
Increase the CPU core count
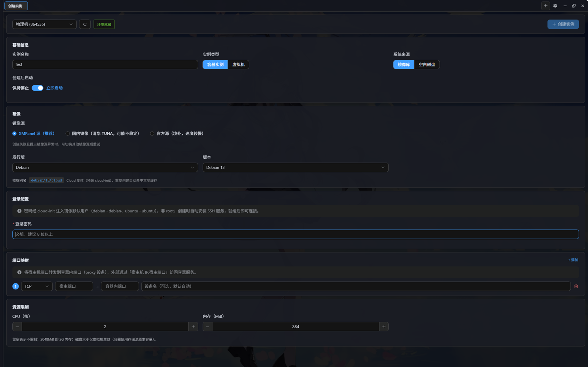193,327
